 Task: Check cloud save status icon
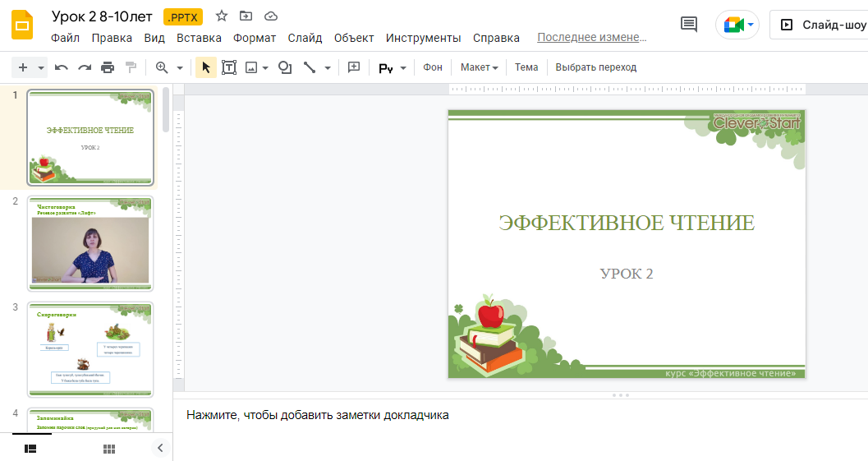pyautogui.click(x=271, y=16)
